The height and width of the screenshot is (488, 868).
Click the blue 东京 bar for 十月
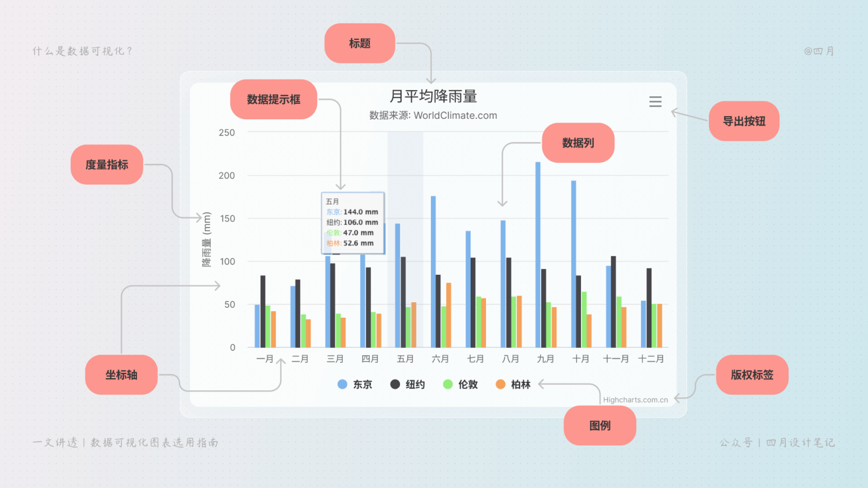[574, 264]
